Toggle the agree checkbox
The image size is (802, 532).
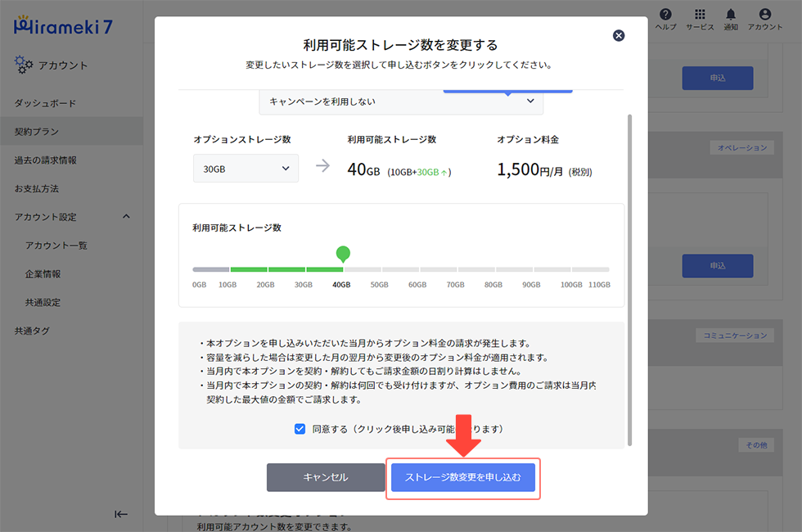[300, 429]
